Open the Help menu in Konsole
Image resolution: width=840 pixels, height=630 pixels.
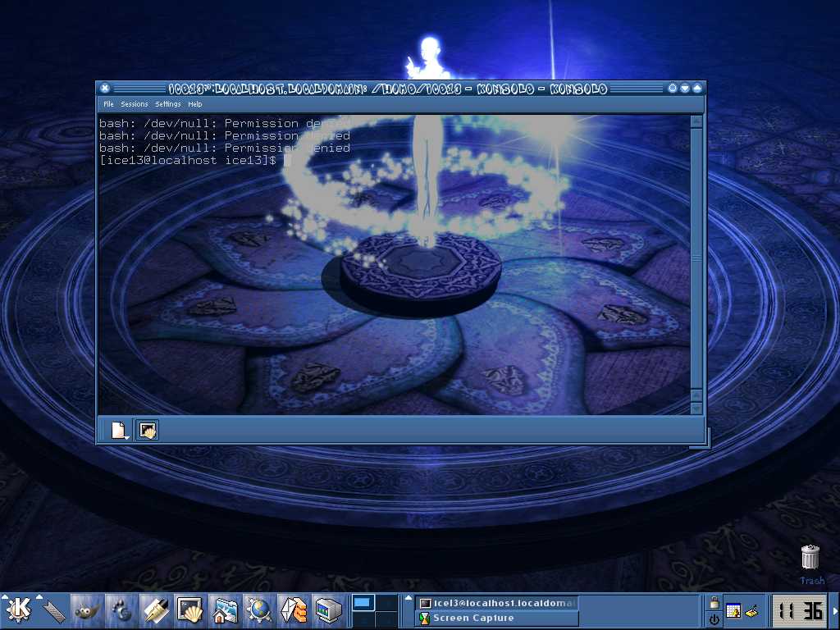click(x=195, y=104)
